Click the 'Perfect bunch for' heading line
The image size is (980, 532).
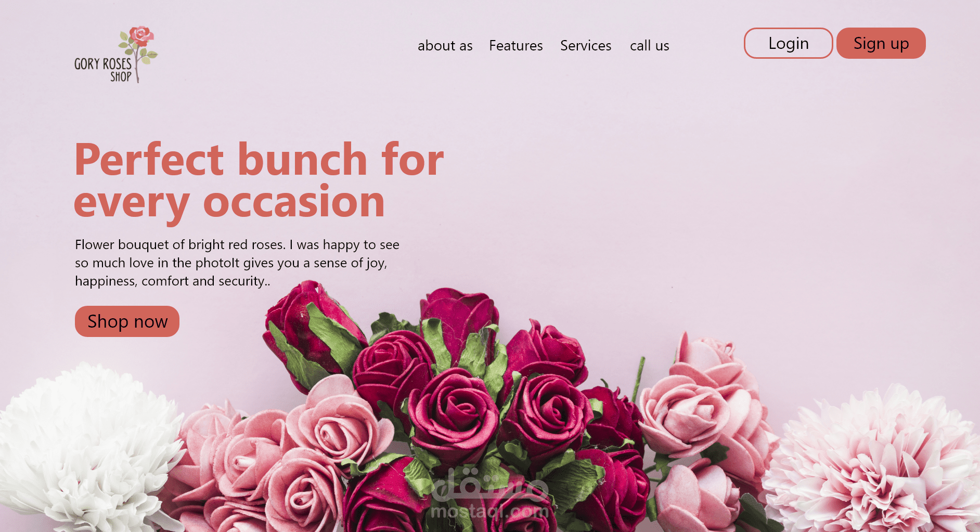tap(259, 160)
